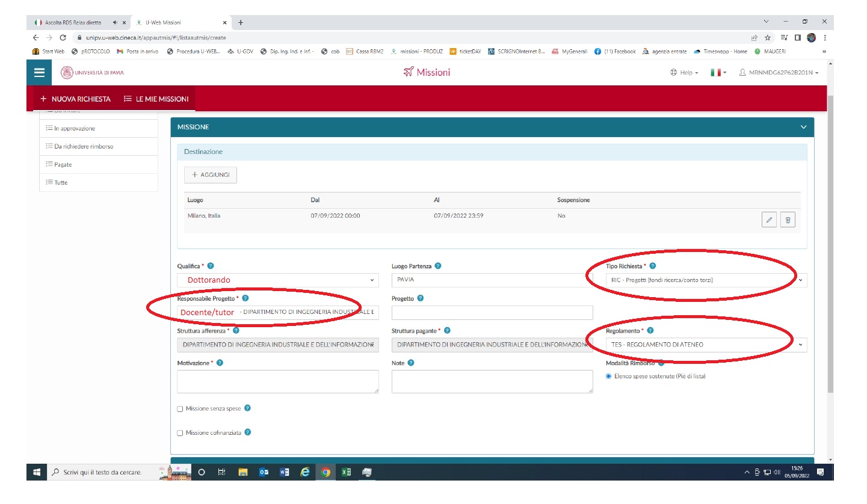Click the AGGIUNGI destination button

[x=211, y=174]
